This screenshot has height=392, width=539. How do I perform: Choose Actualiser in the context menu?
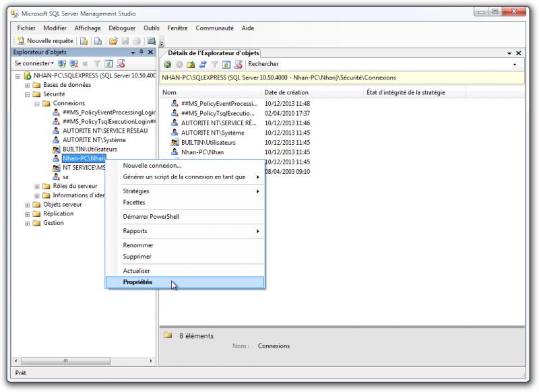185,271
